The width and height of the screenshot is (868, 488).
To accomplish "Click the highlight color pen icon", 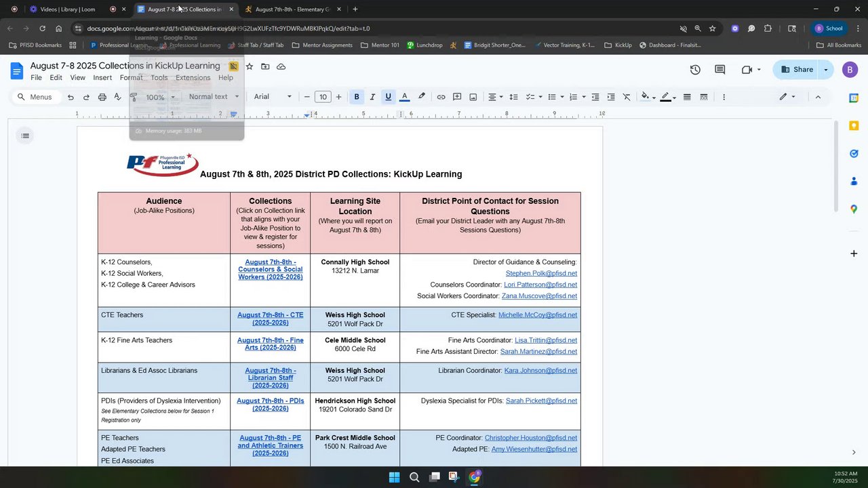I will pos(421,97).
